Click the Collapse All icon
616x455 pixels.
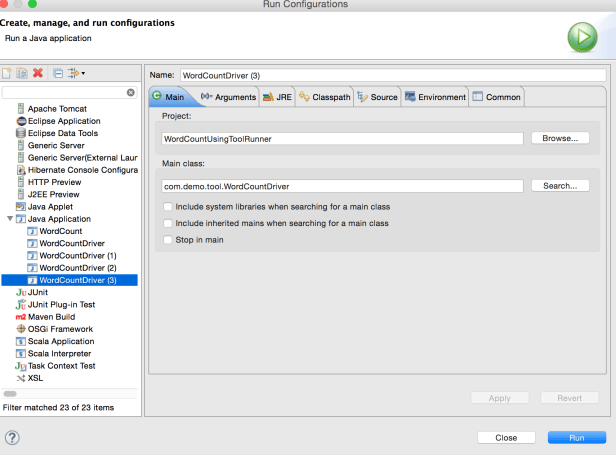pyautogui.click(x=58, y=73)
